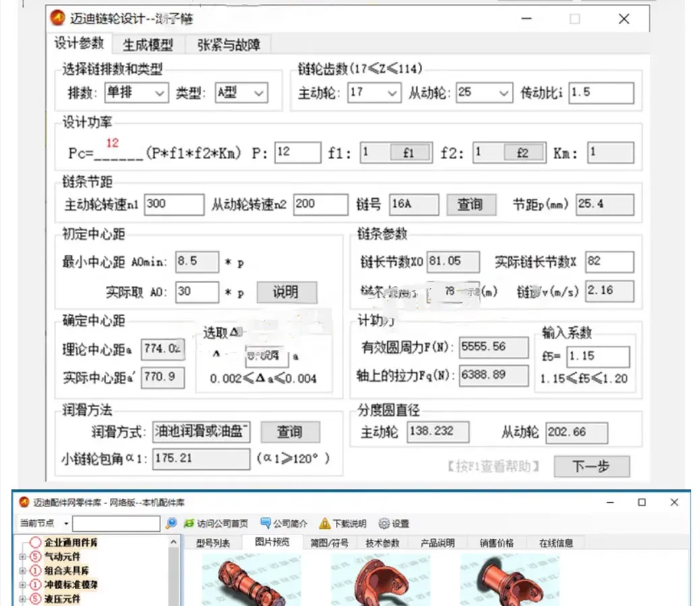
Task: Click the 气动元件 circled icon
Action: (35, 557)
